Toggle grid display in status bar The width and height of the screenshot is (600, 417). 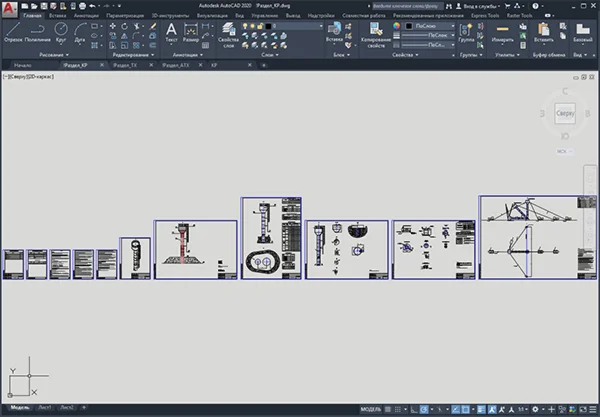point(388,409)
